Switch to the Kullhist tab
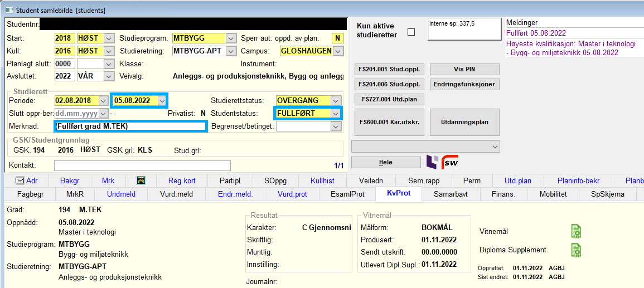 322,180
